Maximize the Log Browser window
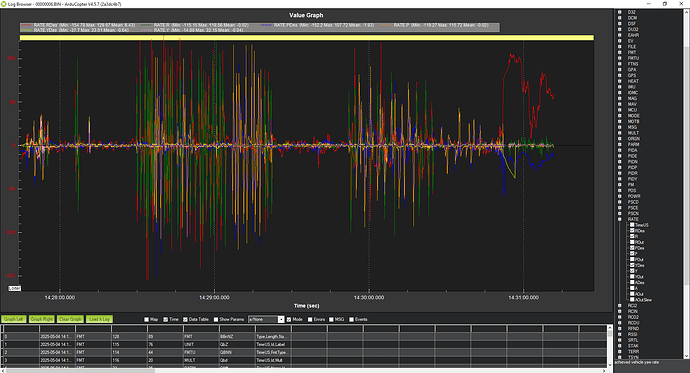This screenshot has width=690, height=373. [x=664, y=4]
